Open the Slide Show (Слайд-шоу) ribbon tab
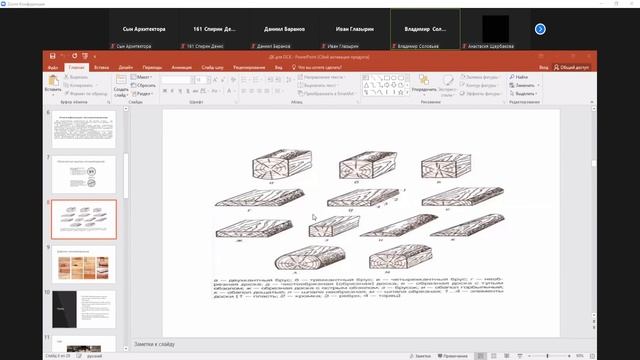The width and height of the screenshot is (640, 360). point(212,67)
